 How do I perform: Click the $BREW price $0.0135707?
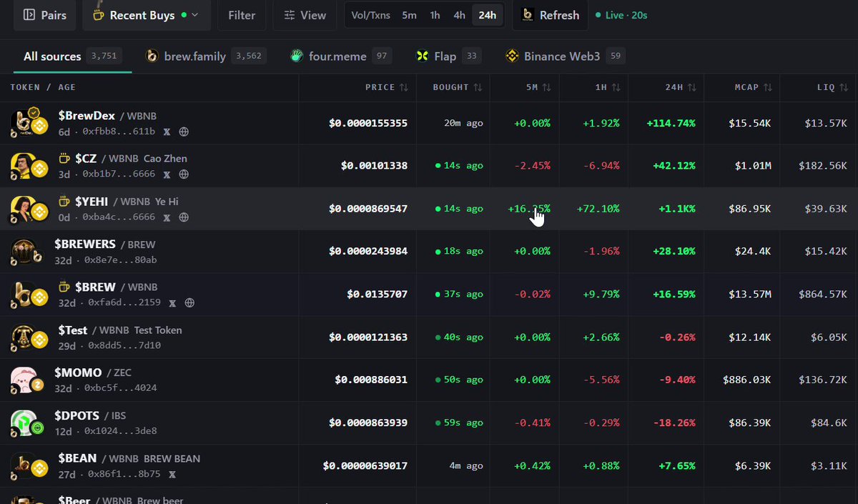tap(378, 295)
